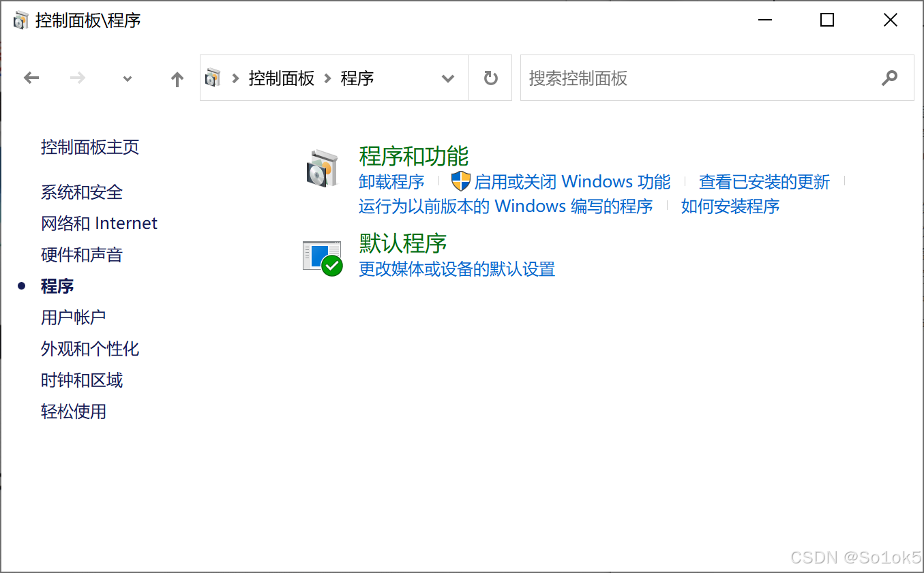
Task: Open the address bar history dropdown
Action: [x=448, y=78]
